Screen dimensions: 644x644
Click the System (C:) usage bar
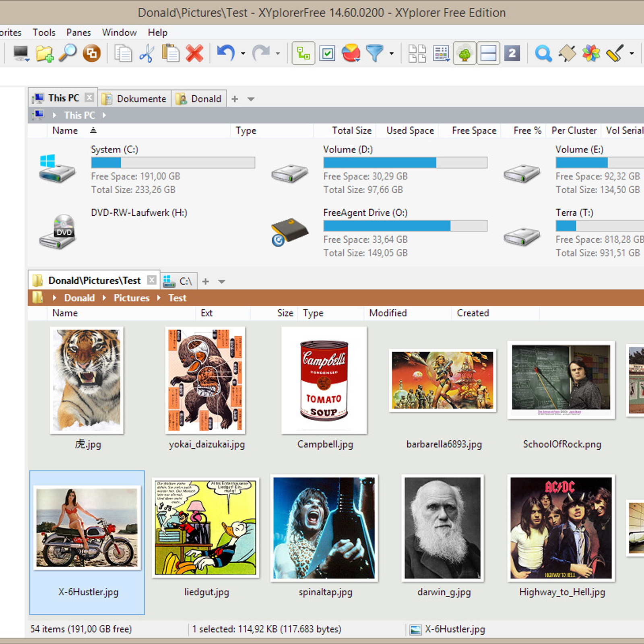pyautogui.click(x=173, y=163)
